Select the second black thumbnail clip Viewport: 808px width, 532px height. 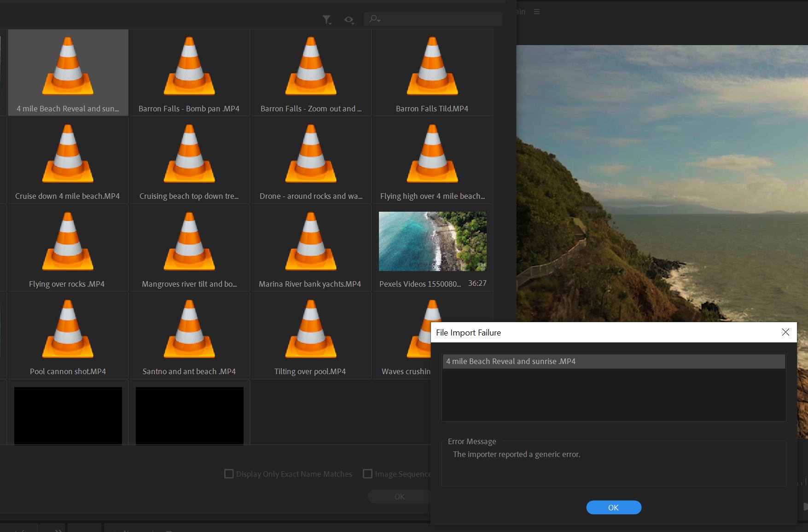(190, 416)
